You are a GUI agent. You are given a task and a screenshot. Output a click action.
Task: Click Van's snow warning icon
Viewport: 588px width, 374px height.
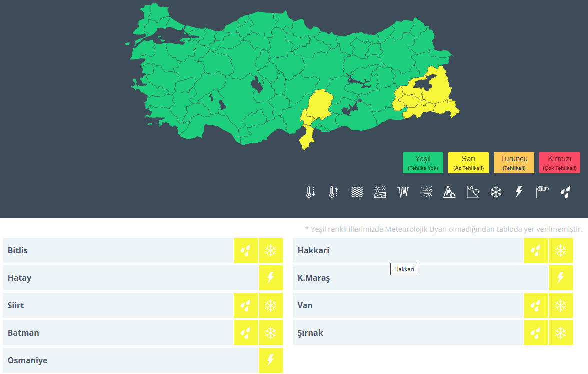point(560,305)
